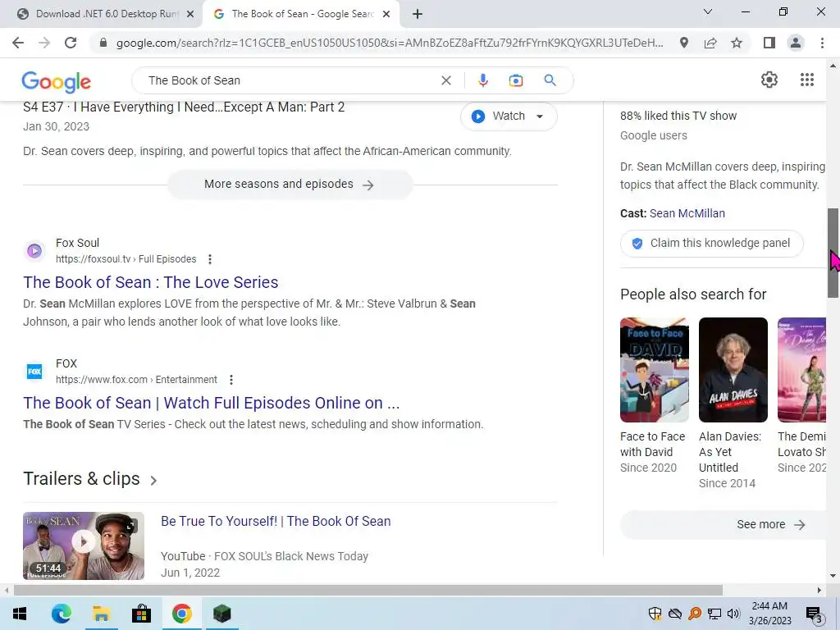This screenshot has width=840, height=630.
Task: Open Chrome tab search chevron
Action: 708,11
